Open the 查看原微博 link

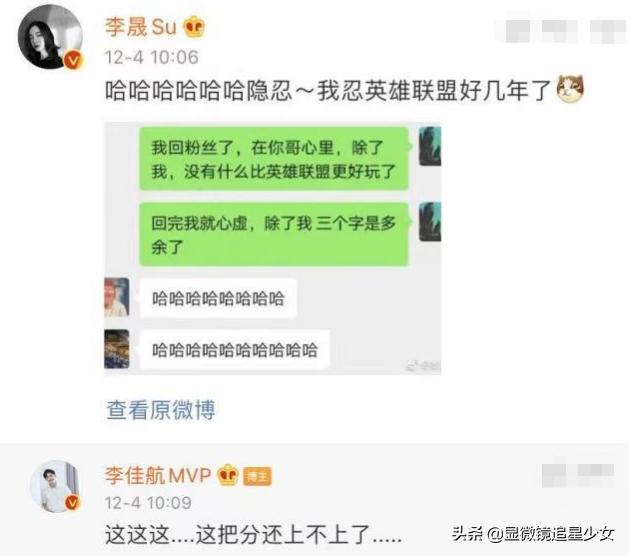coord(160,410)
